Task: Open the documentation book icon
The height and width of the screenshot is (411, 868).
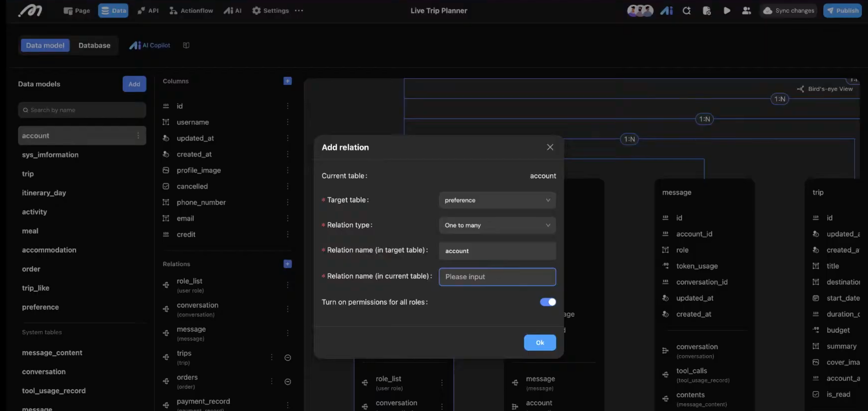Action: (186, 45)
